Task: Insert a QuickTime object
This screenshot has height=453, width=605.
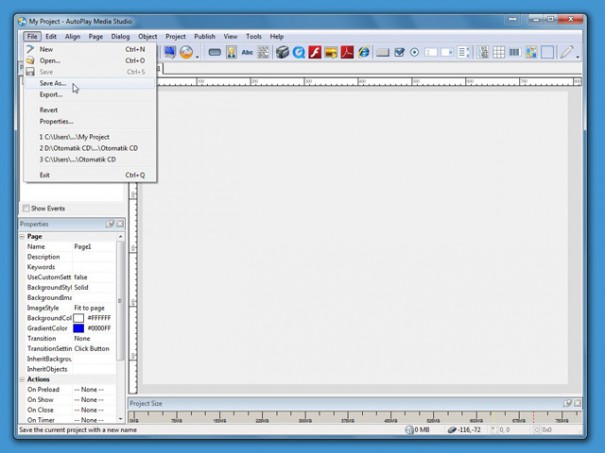Action: [x=299, y=52]
